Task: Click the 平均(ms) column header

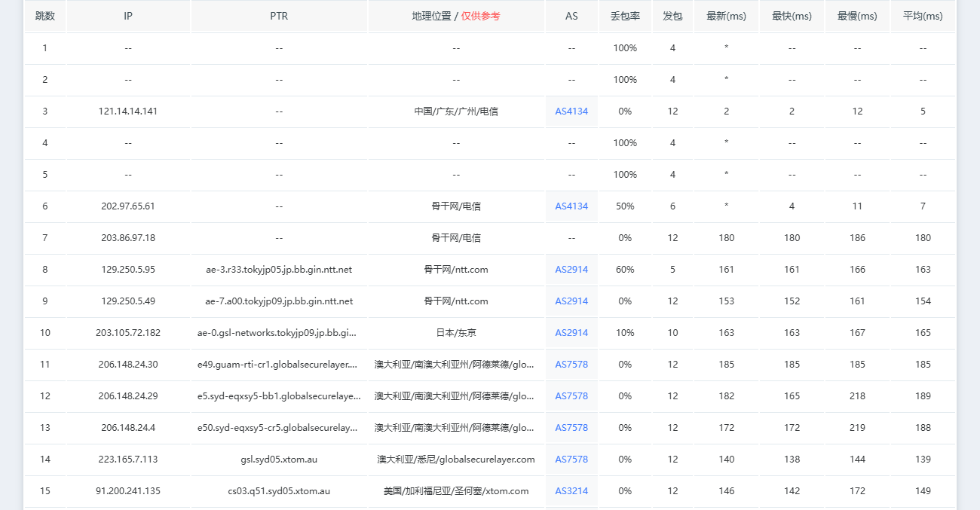Action: (923, 16)
